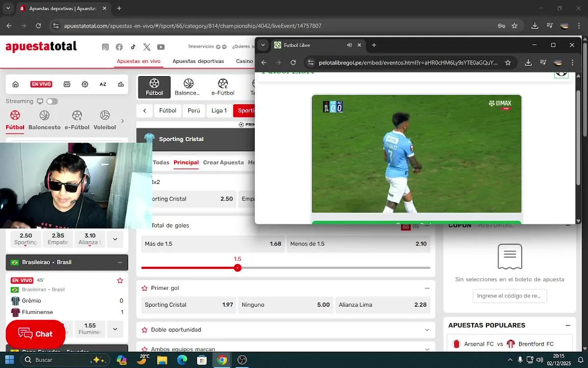Image resolution: width=588 pixels, height=368 pixels.
Task: Bet Menos de 1.5 at 2.10
Action: 358,244
